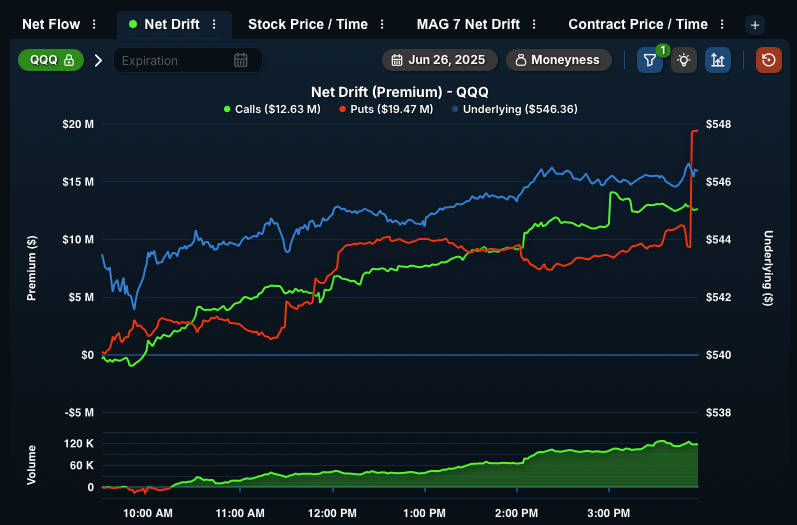
Task: Open Contract Price / Time tab options
Action: [x=722, y=24]
